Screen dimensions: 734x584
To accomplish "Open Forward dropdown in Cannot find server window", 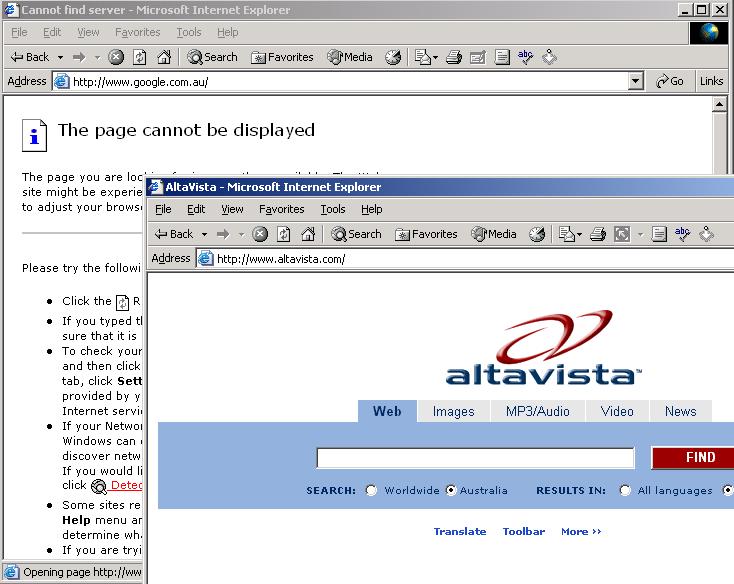I will click(x=97, y=57).
